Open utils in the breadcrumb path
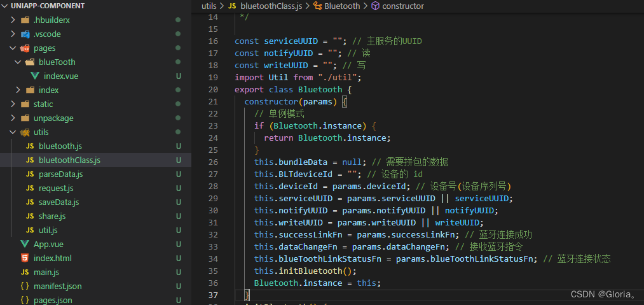 click(x=209, y=6)
